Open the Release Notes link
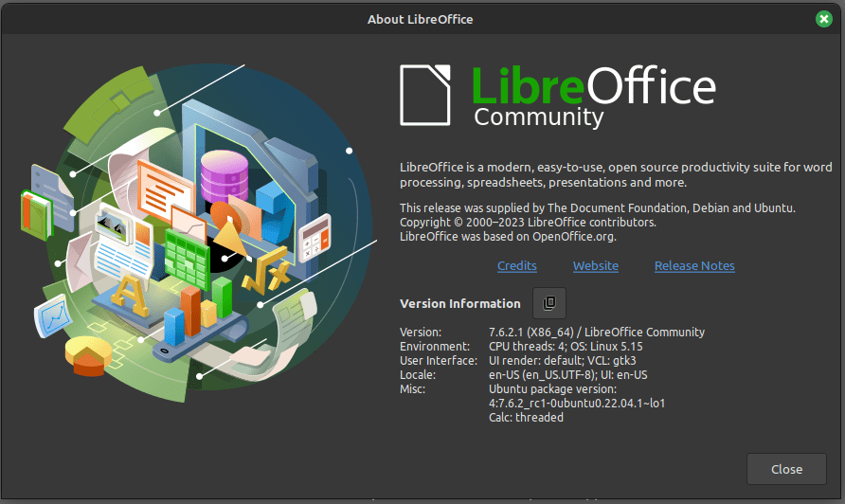 point(694,266)
